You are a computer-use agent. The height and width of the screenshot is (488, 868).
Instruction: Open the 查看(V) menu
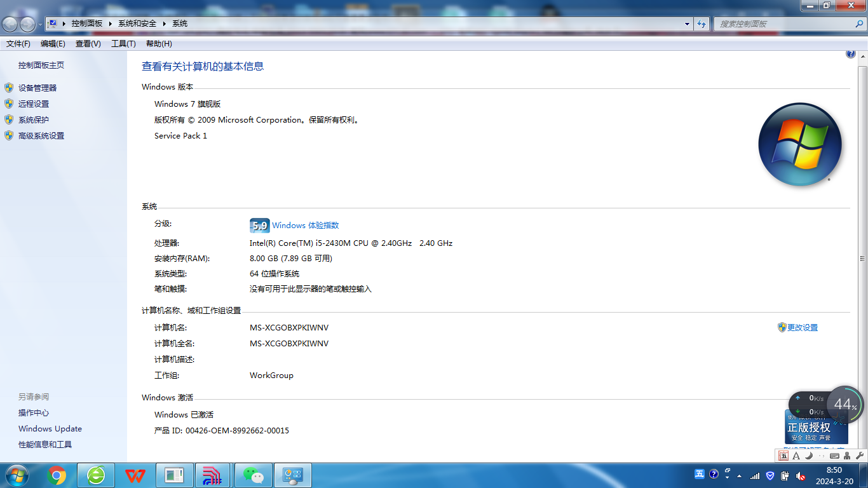[x=88, y=44]
